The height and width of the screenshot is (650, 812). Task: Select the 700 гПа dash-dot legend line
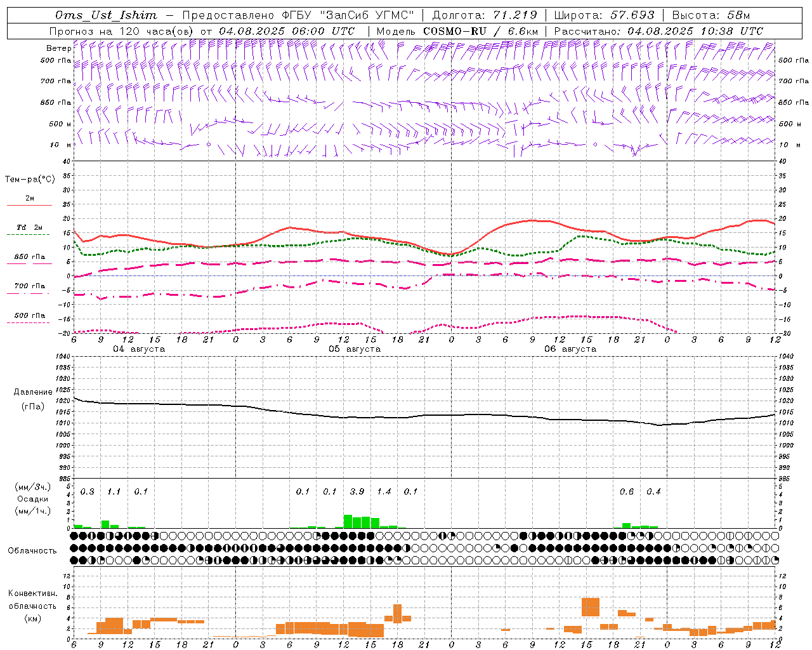click(x=28, y=294)
